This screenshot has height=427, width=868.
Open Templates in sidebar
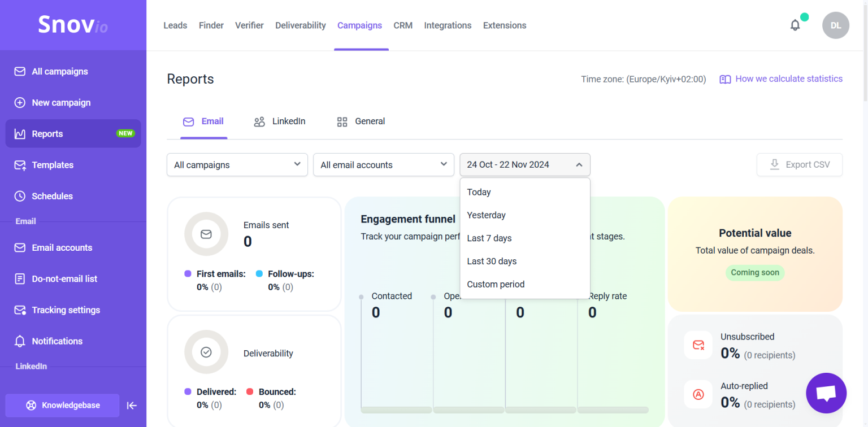[53, 165]
